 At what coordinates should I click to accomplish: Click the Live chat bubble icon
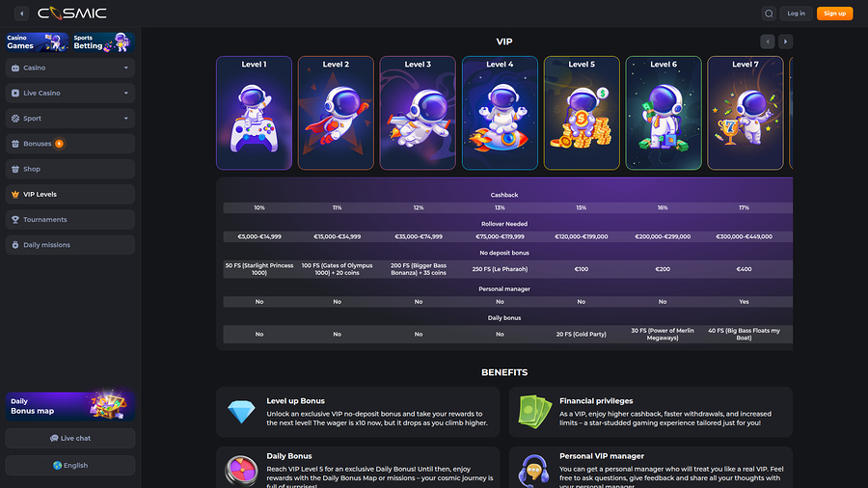[x=54, y=438]
